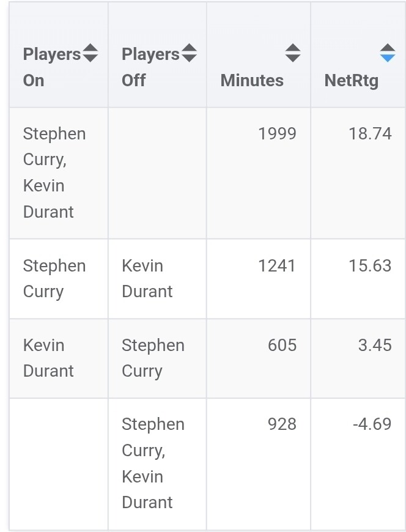The image size is (406, 532).
Task: Click Kevin Durant in second row Players Off
Action: tap(147, 278)
